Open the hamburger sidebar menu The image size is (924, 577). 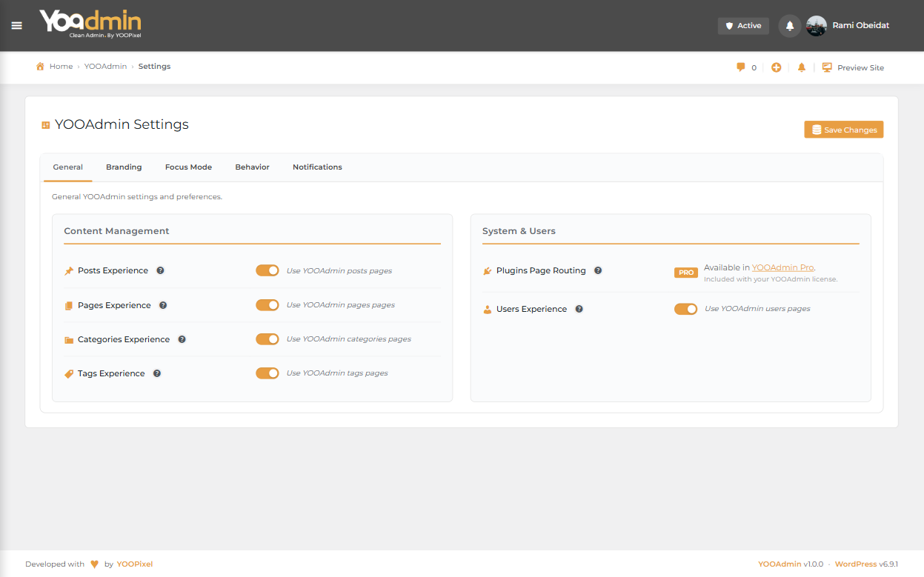(x=17, y=25)
